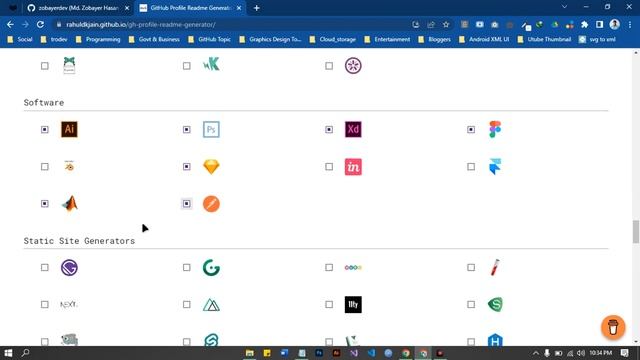Viewport: 640px width, 360px height.
Task: Reload the current page
Action: (x=40, y=24)
